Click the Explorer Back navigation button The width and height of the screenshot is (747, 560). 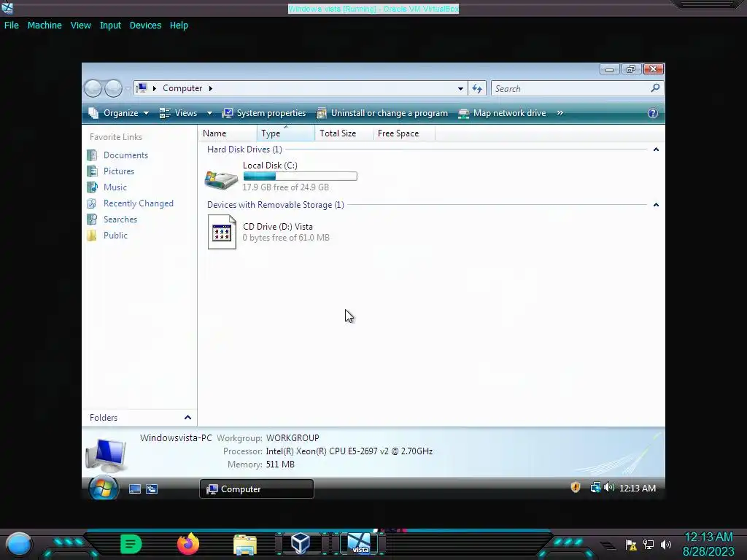tap(93, 88)
